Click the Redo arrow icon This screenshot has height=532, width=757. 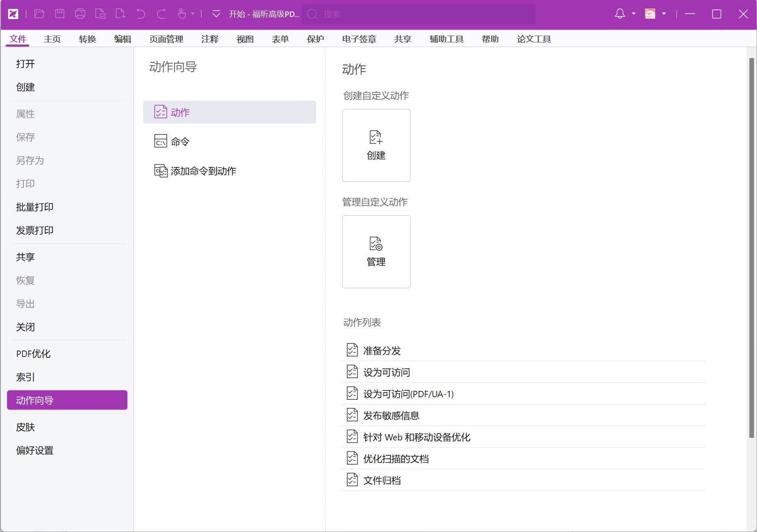coord(161,14)
